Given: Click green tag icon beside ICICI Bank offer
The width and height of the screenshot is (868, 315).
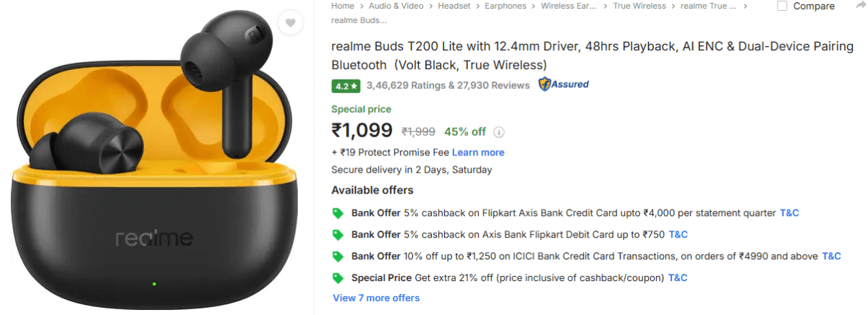Looking at the screenshot, I should pos(337,256).
